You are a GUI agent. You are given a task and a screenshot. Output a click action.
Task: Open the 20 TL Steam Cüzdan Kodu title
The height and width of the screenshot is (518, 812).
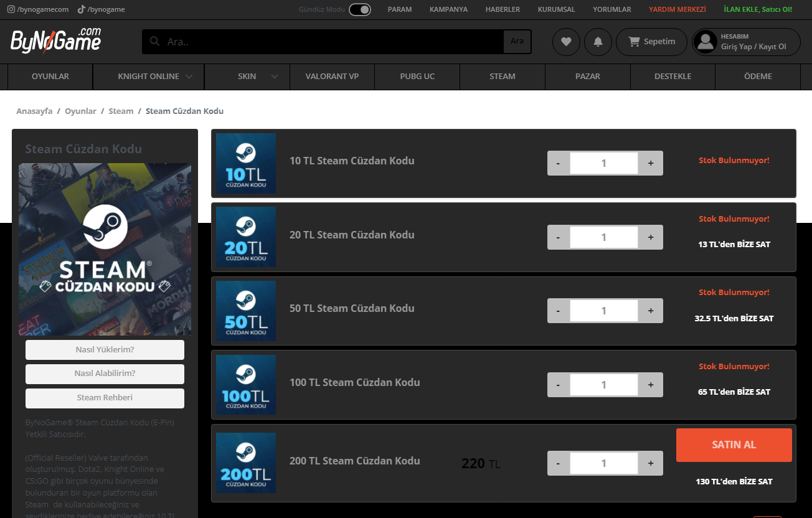352,235
